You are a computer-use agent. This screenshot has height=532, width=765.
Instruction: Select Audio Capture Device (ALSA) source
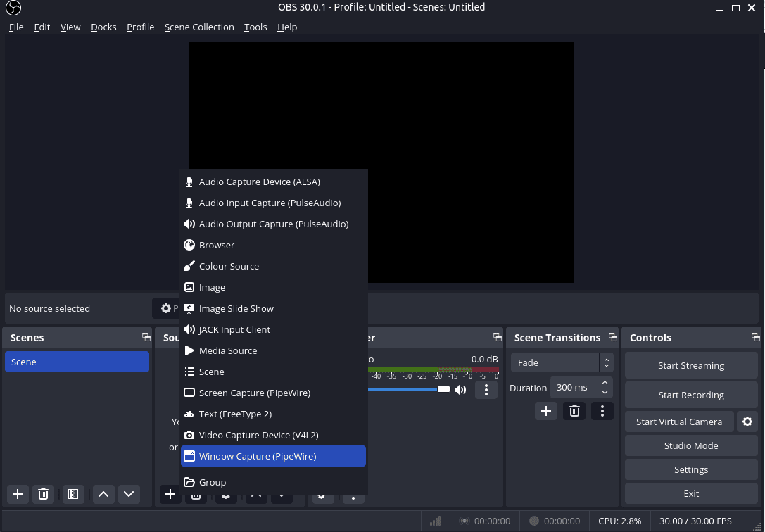click(x=273, y=182)
